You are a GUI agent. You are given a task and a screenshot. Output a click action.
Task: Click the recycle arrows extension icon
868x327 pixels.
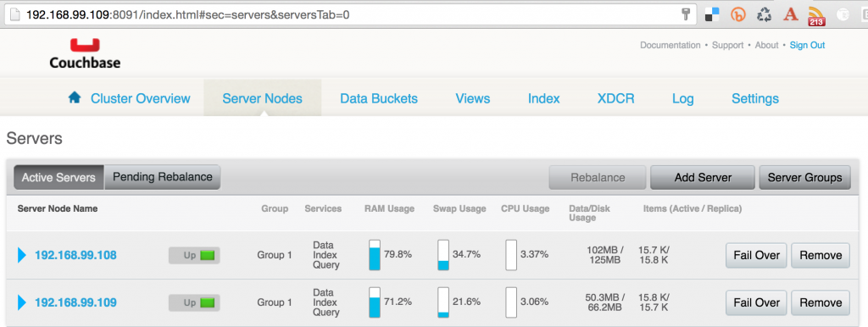coord(765,15)
